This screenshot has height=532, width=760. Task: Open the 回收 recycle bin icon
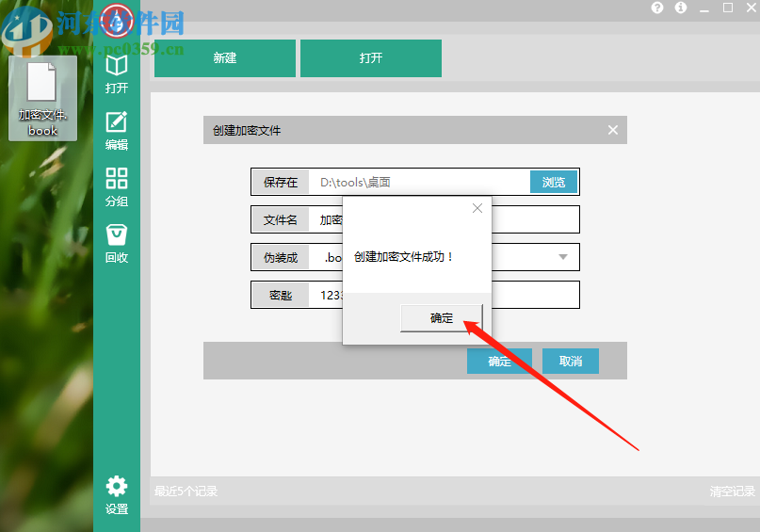[x=117, y=244]
